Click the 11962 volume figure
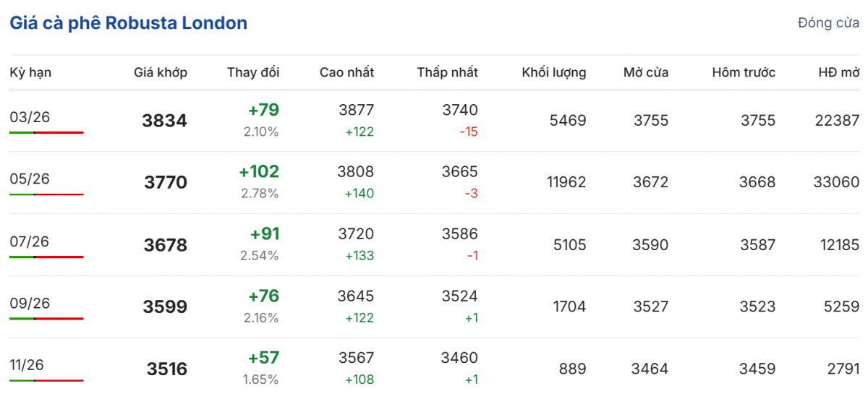The height and width of the screenshot is (399, 868). [566, 183]
